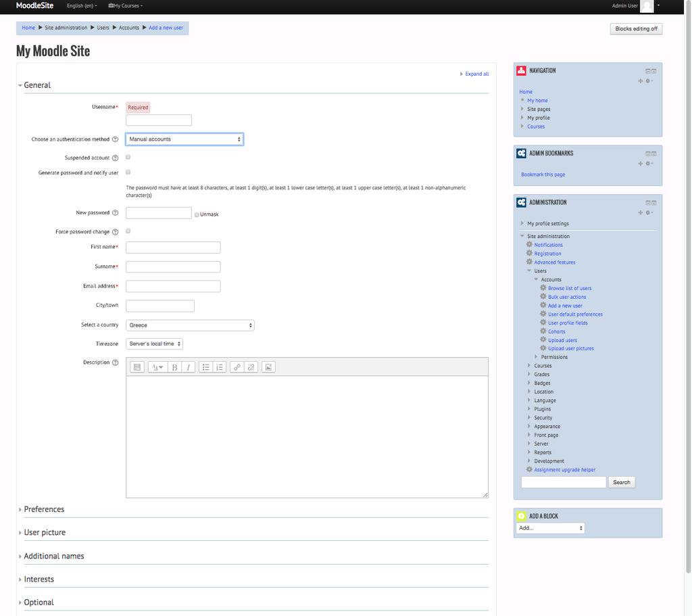Click Bookmark this page link
Image resolution: width=692 pixels, height=616 pixels.
(543, 175)
